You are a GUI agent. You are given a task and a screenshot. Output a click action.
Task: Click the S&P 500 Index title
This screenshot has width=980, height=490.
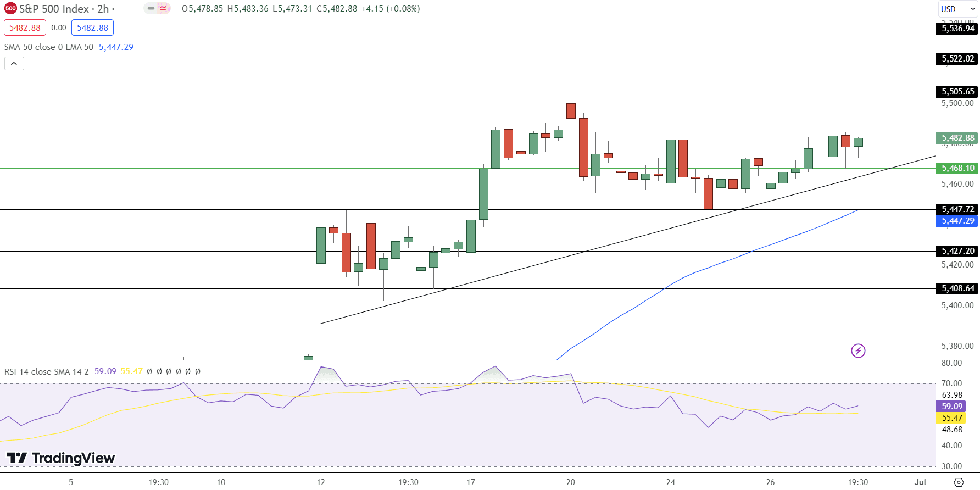click(x=54, y=9)
